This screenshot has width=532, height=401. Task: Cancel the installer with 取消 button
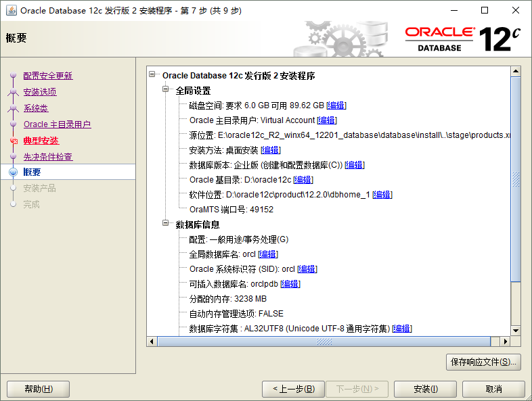493,389
